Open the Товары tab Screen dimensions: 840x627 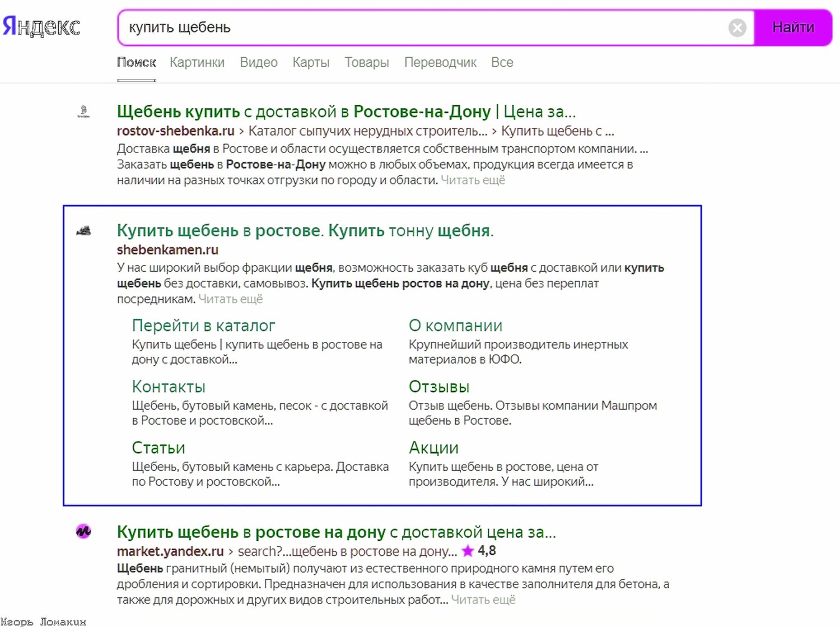click(x=367, y=62)
